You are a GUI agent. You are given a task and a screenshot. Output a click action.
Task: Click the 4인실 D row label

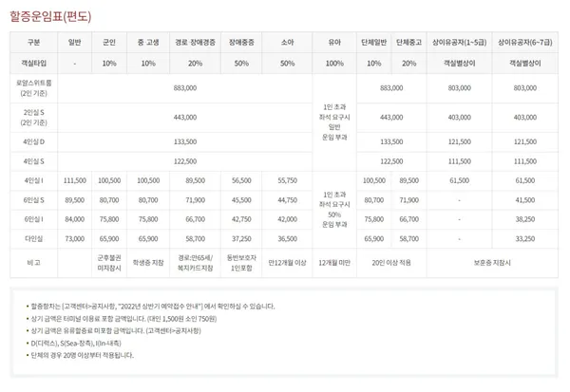pos(34,141)
